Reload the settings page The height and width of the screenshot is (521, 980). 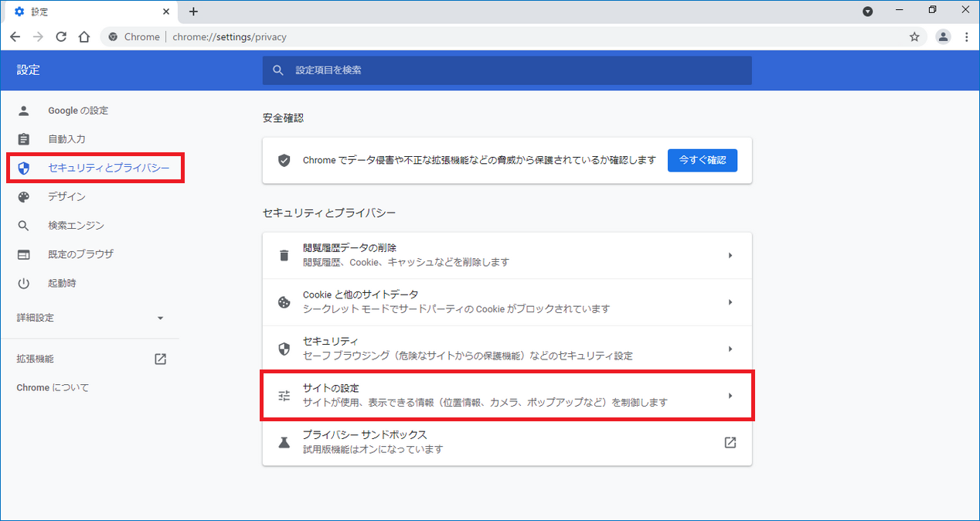click(61, 36)
